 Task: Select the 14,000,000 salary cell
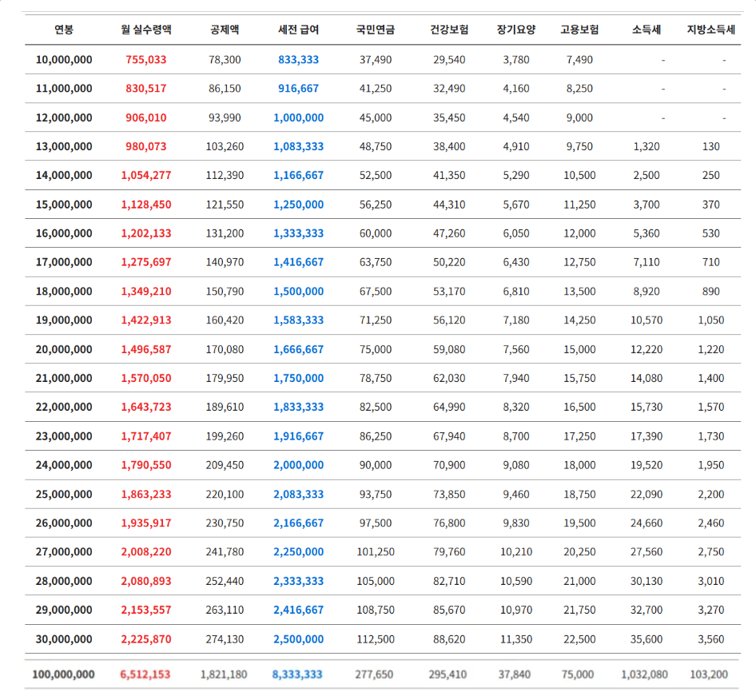click(64, 176)
